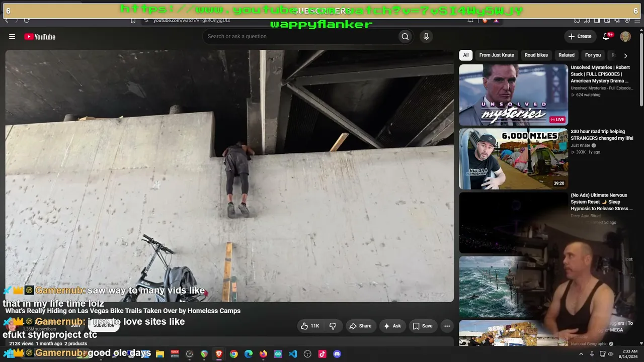Show hidden system tray icons

581,354
